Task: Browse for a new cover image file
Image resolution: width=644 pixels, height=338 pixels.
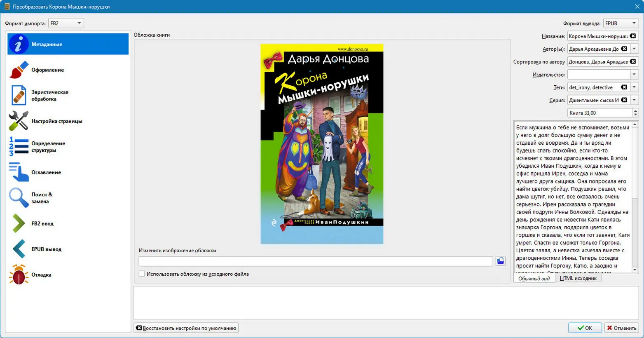Action: 501,261
